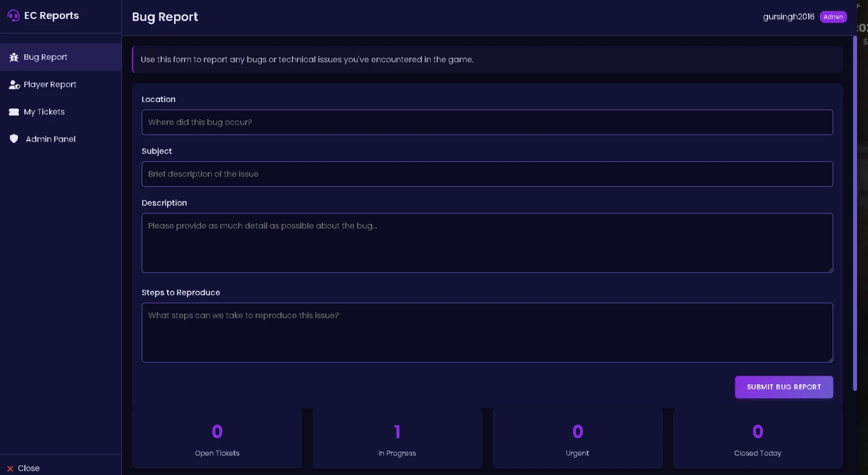868x475 pixels.
Task: Click the Steps to Reproduce resize handle
Action: click(x=829, y=359)
